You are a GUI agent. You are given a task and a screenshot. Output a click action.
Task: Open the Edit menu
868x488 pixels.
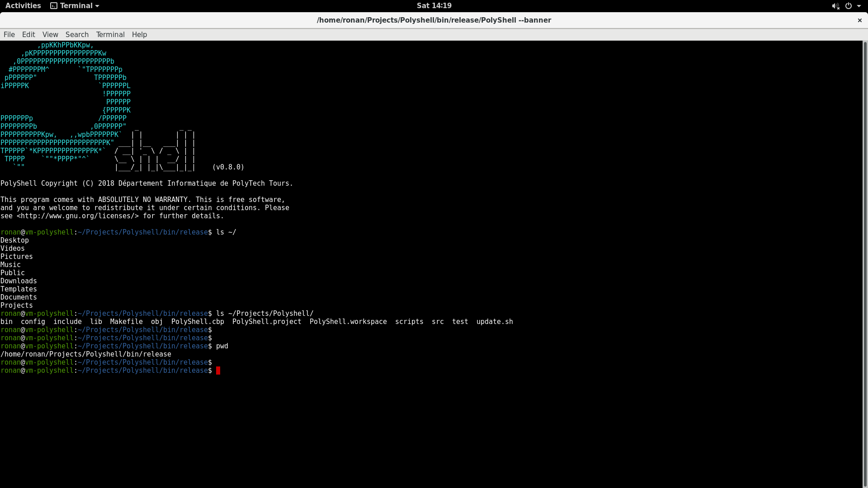pos(28,34)
